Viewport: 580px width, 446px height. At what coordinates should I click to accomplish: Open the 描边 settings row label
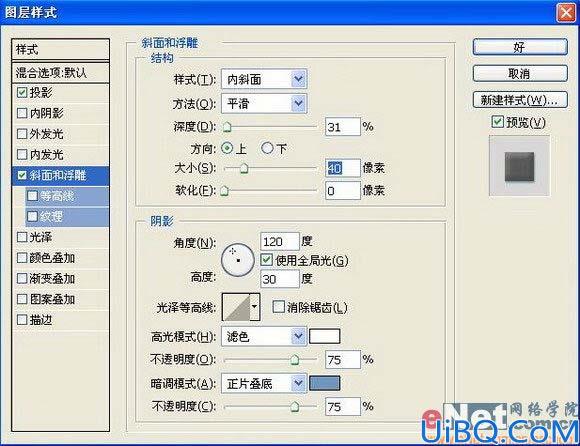tap(41, 320)
